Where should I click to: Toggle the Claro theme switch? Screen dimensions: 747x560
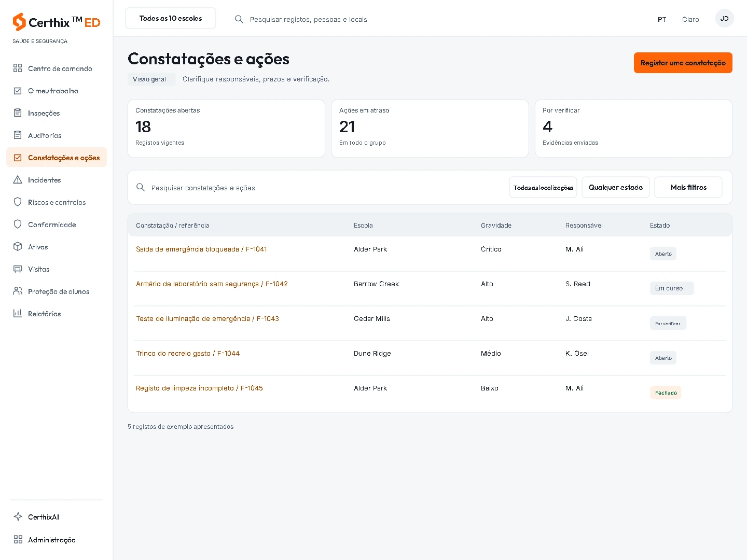pos(690,19)
